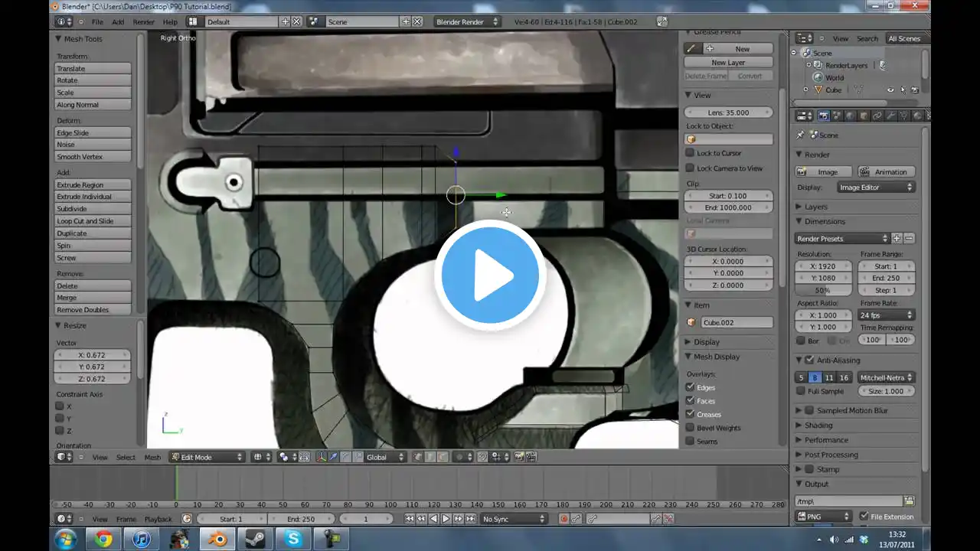This screenshot has width=980, height=551.
Task: Expand the Layers panel in properties
Action: click(815, 207)
